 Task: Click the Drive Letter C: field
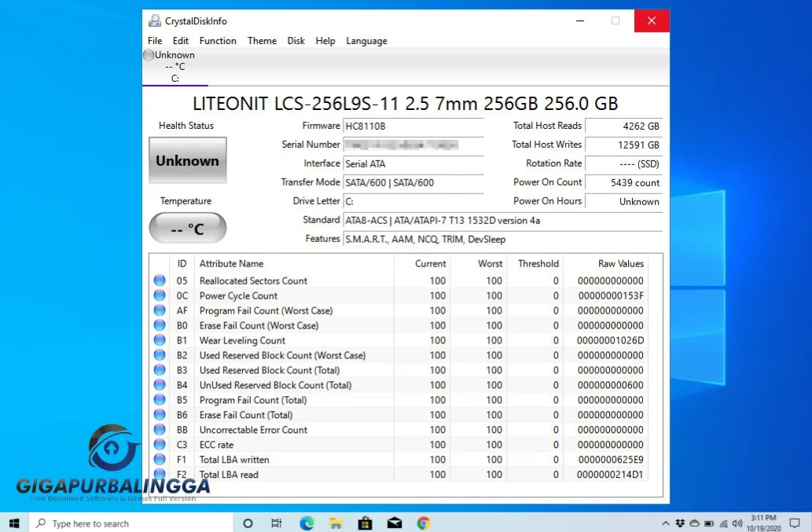click(x=413, y=201)
